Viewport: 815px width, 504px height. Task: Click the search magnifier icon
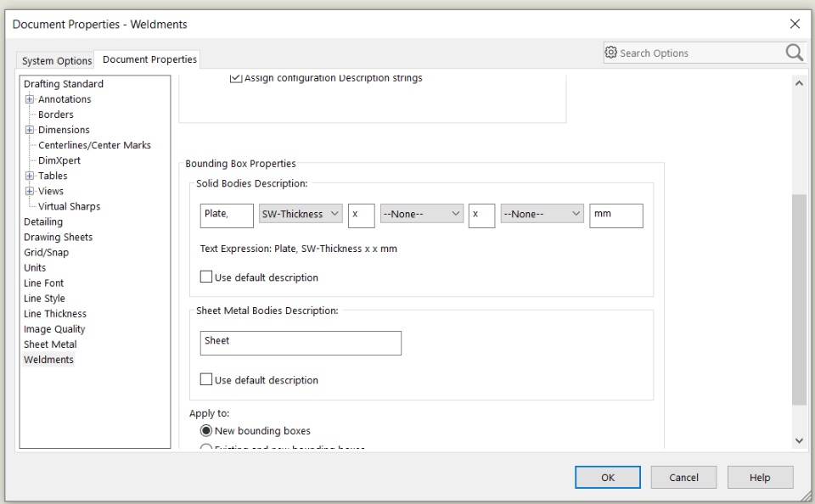pos(794,53)
